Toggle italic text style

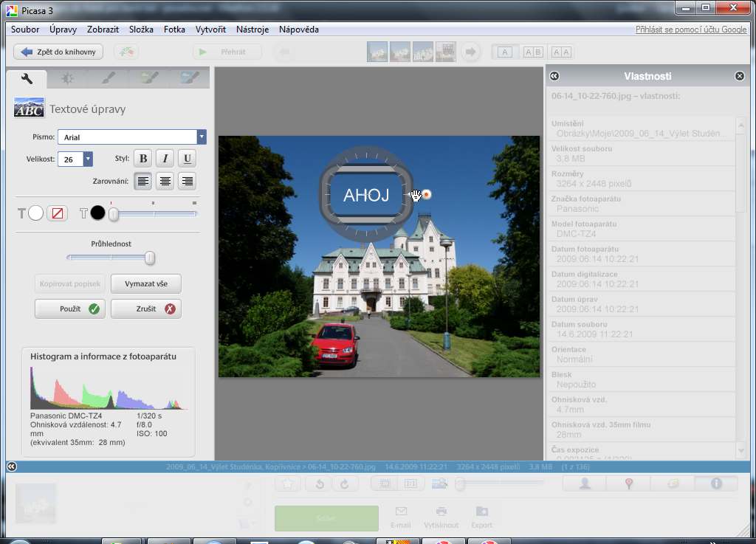(x=165, y=159)
